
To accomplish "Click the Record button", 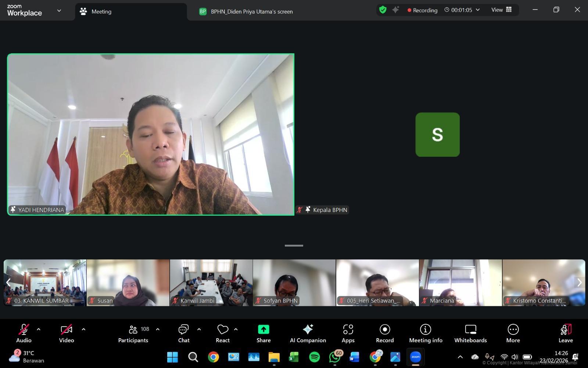I will click(x=384, y=333).
